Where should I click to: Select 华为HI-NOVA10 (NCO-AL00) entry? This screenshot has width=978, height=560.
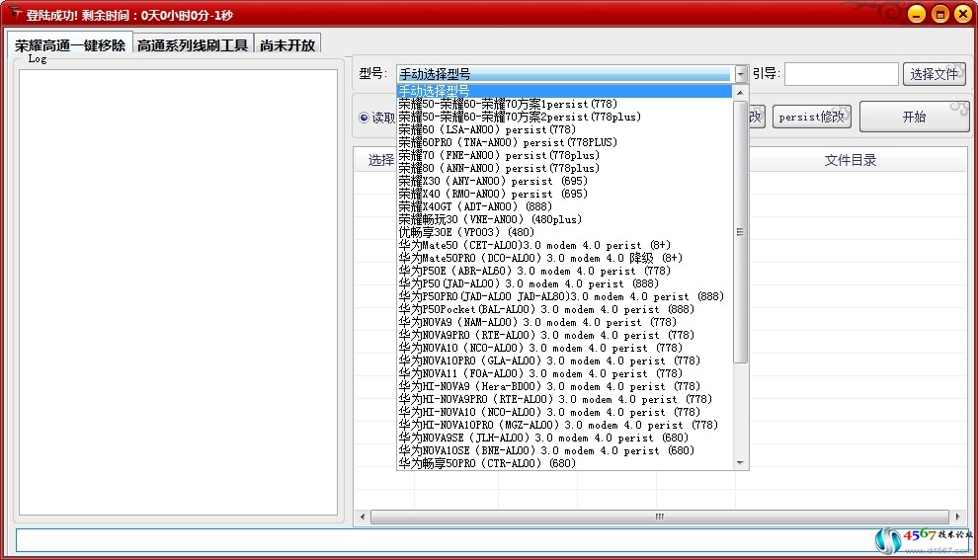click(564, 412)
